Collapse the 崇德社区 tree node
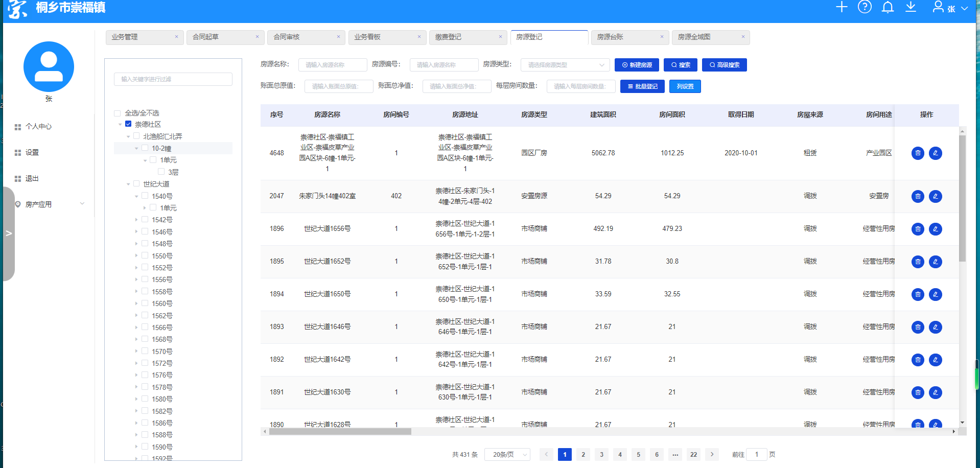The width and height of the screenshot is (980, 468). [120, 125]
